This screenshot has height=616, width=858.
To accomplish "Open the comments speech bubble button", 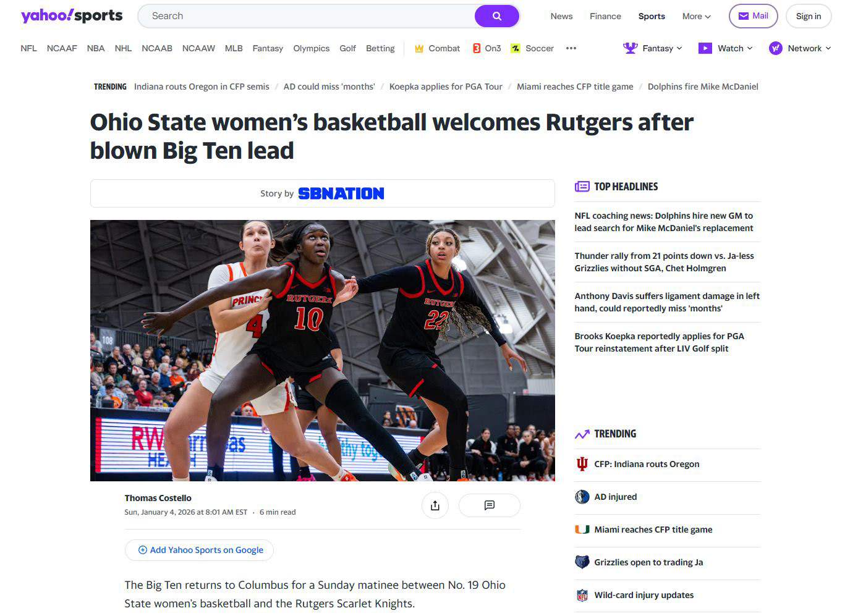I will (489, 505).
